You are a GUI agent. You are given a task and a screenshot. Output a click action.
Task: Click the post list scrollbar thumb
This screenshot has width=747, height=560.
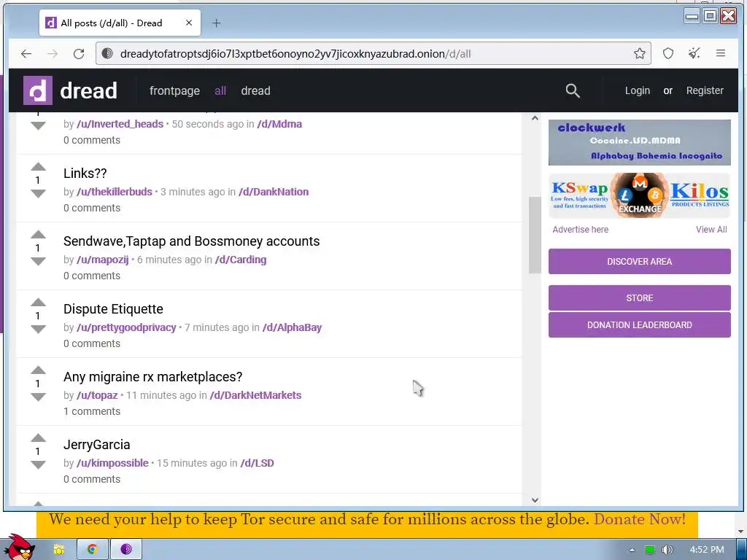[535, 236]
